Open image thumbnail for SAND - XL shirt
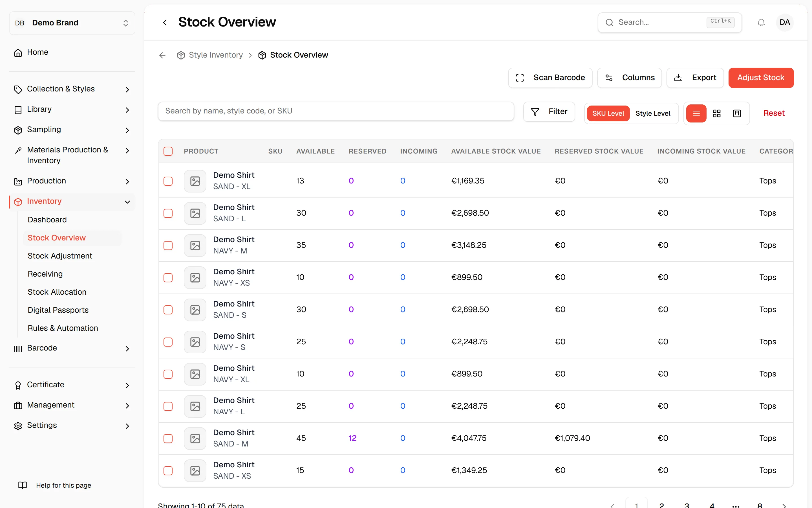Screen dimensions: 812x508 [x=195, y=181]
